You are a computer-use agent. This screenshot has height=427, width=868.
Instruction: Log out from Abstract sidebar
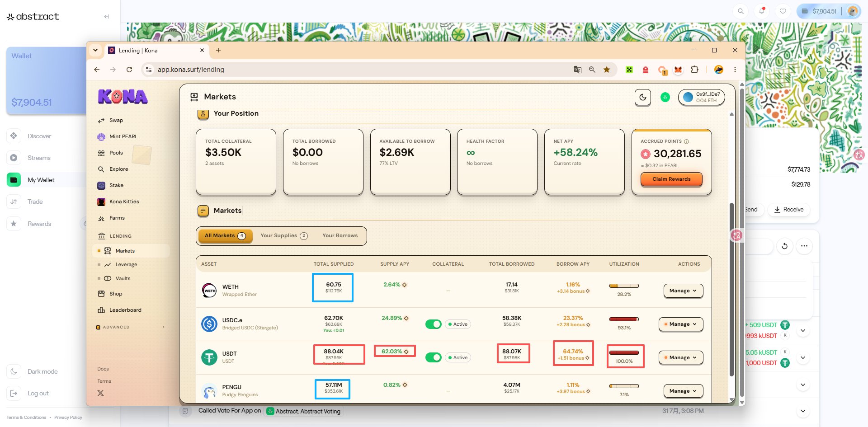point(28,394)
